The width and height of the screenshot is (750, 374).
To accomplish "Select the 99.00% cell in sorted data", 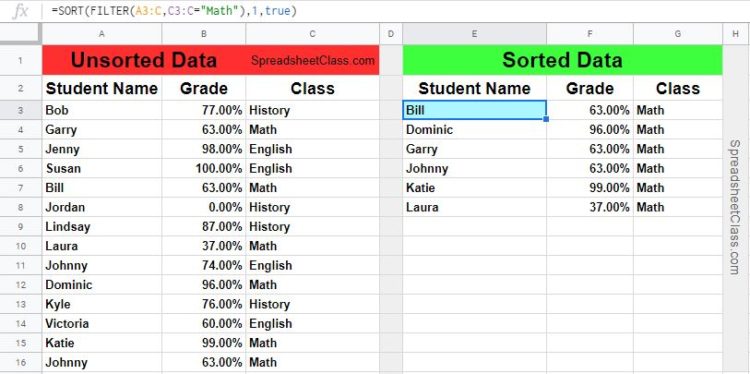I will pyautogui.click(x=590, y=188).
